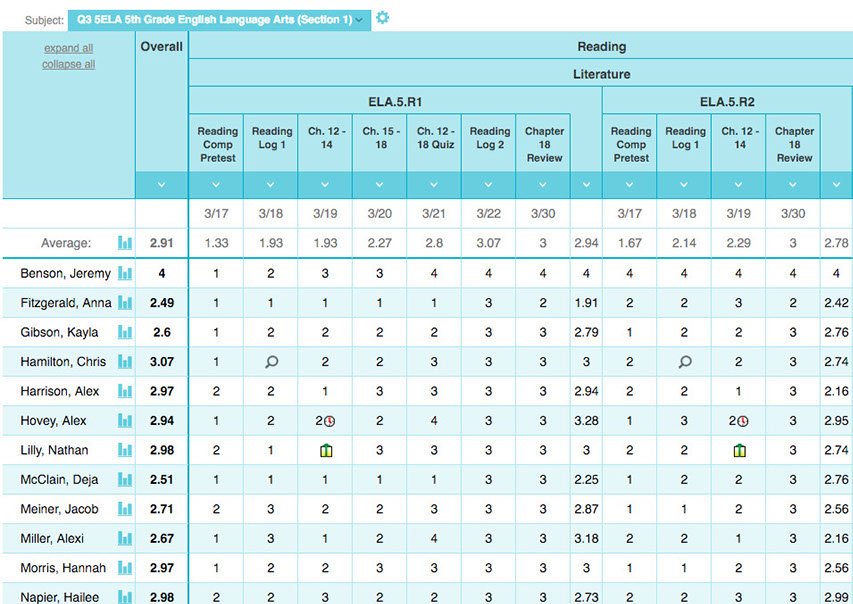This screenshot has height=604, width=853.
Task: Click student name Lilly, Nathan
Action: [x=54, y=450]
